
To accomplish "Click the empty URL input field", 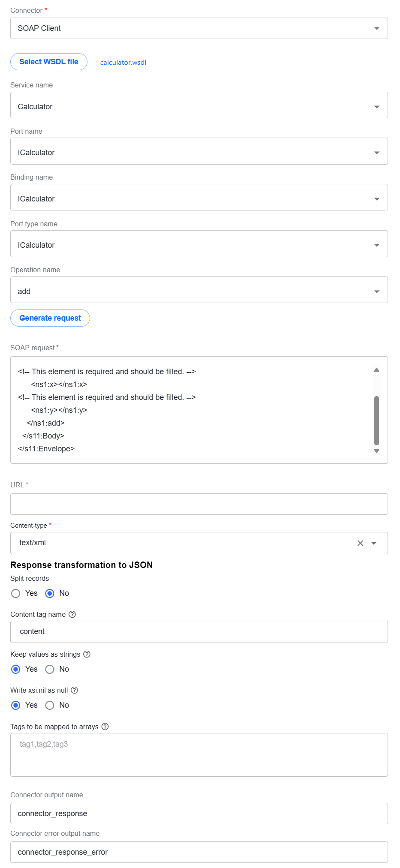I will 199,504.
